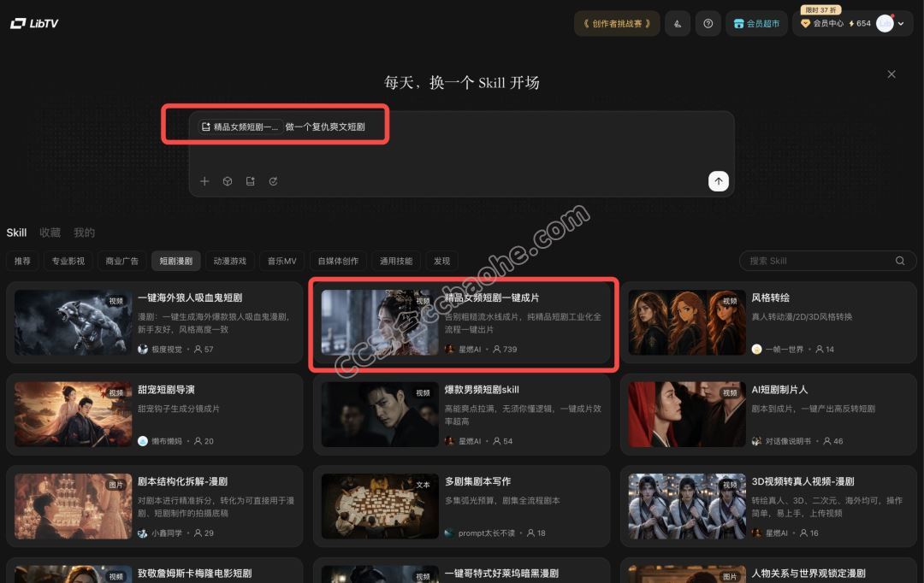924x583 pixels.
Task: Switch to the 收藏 tab
Action: point(50,233)
